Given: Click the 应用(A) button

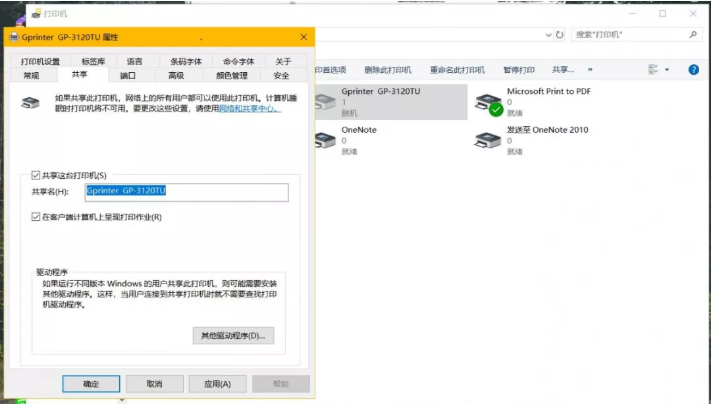Looking at the screenshot, I should (218, 384).
